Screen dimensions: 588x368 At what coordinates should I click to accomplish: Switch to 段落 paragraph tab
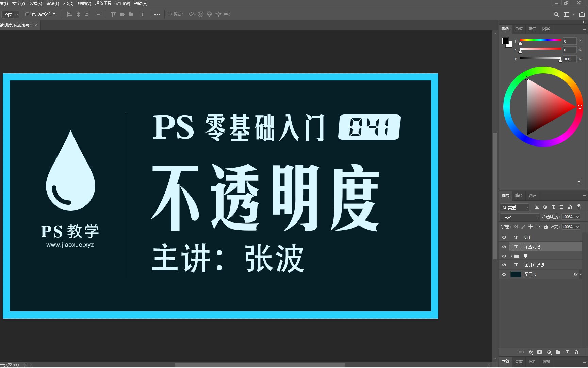(519, 362)
